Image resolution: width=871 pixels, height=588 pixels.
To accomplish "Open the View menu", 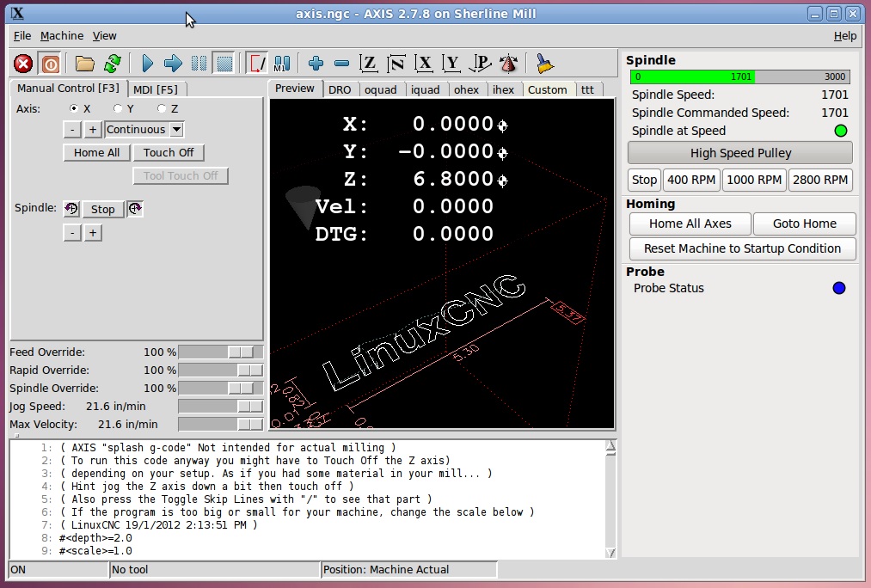I will [x=104, y=35].
